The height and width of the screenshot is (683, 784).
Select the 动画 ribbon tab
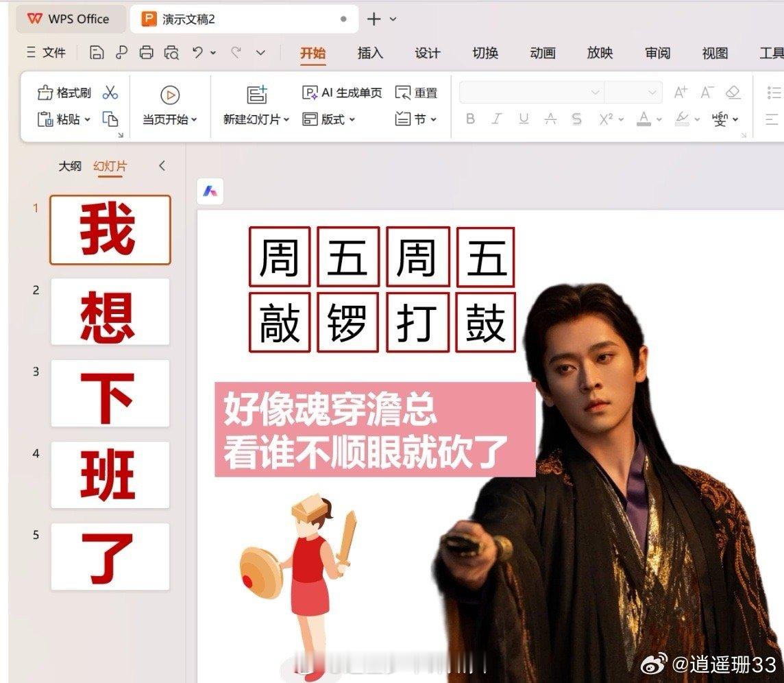[543, 53]
